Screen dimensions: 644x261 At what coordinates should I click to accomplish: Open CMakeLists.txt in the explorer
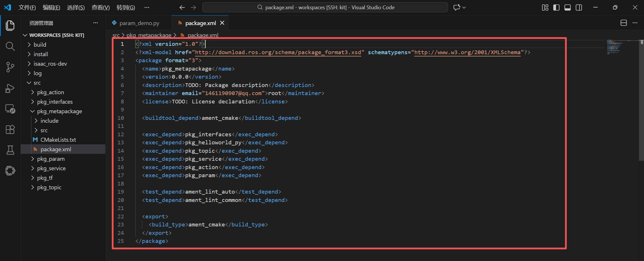point(58,140)
